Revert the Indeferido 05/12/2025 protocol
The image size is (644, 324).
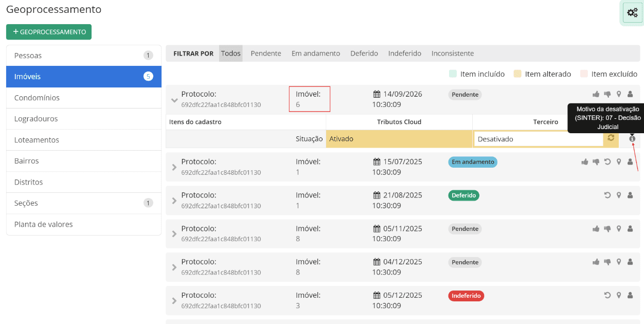[607, 295]
